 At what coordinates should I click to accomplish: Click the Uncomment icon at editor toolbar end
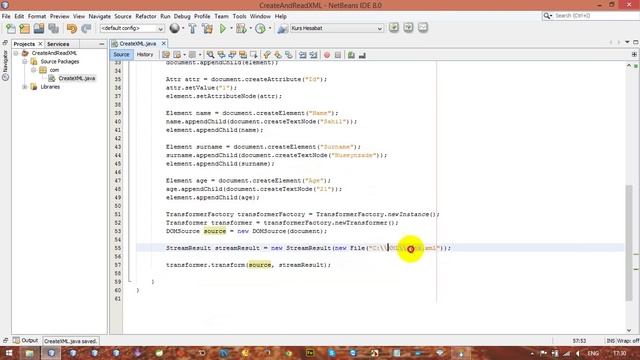[362, 55]
